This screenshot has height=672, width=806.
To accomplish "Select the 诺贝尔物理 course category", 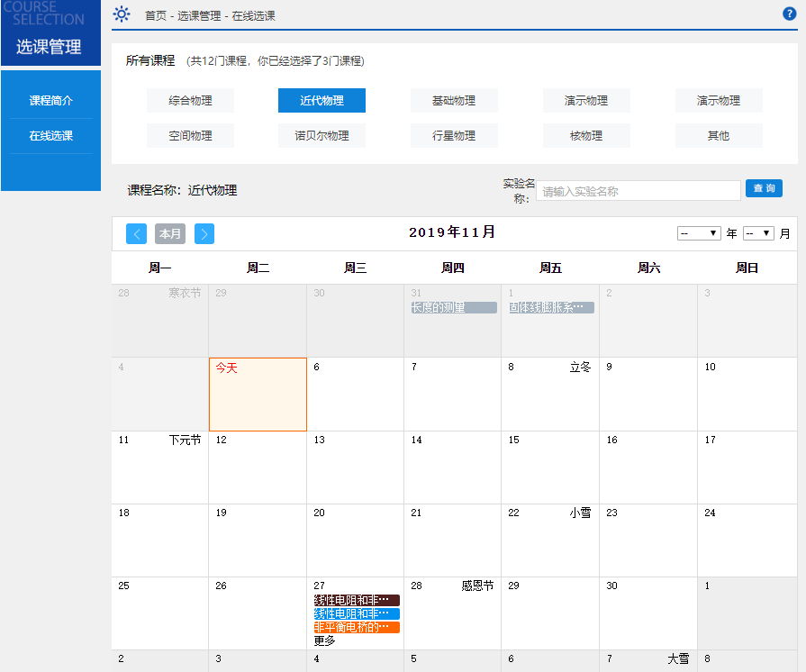I will [x=321, y=136].
